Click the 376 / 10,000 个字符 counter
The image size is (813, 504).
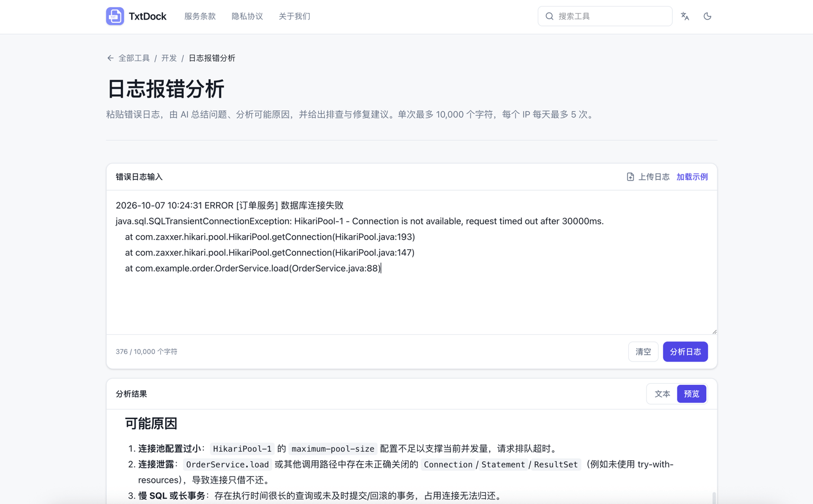click(146, 352)
